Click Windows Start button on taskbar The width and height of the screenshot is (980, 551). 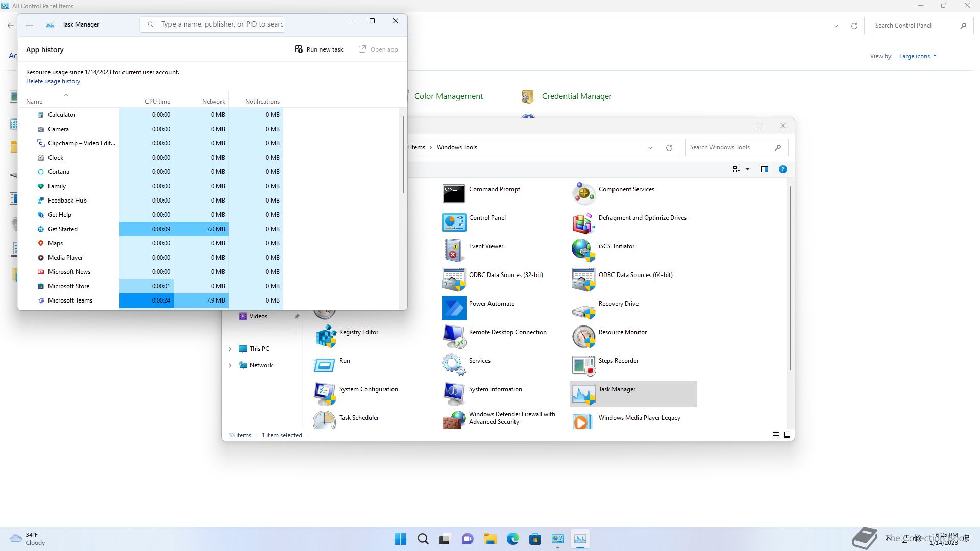401,539
